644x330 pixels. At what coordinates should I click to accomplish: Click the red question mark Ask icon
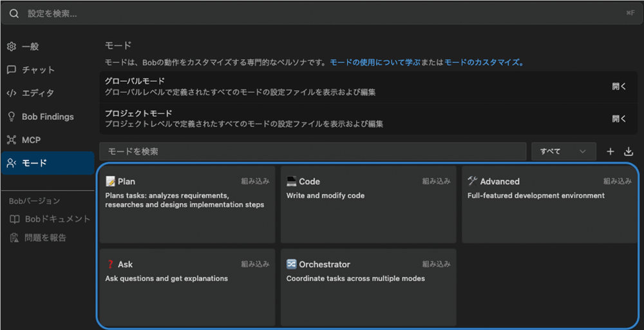[x=110, y=264]
